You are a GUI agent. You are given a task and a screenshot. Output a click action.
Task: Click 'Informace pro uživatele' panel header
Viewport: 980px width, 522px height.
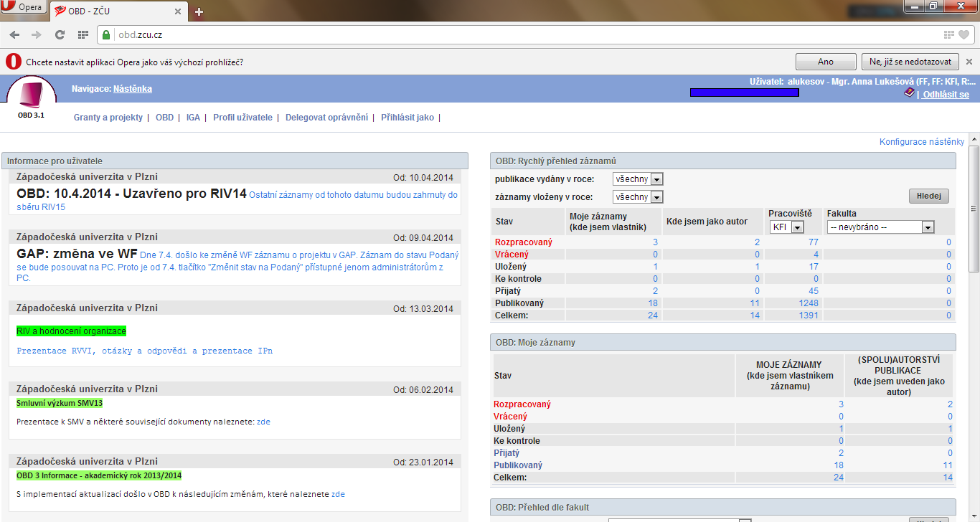(x=235, y=161)
